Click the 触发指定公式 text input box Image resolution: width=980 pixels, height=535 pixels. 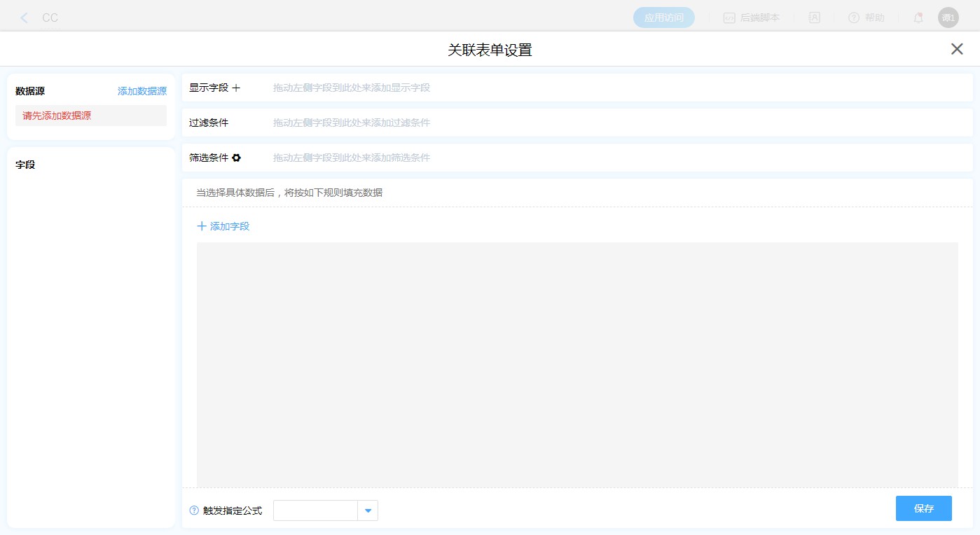(x=315, y=510)
